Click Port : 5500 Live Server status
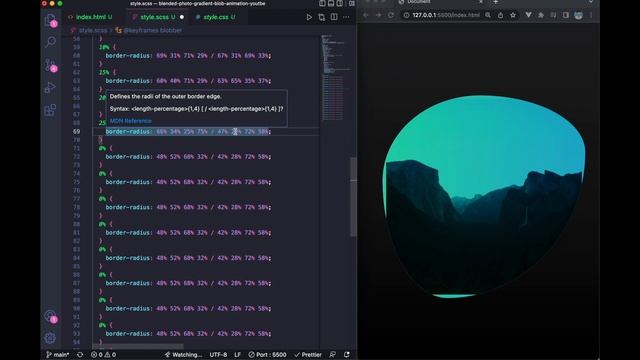Image resolution: width=640 pixels, height=360 pixels. click(x=267, y=355)
